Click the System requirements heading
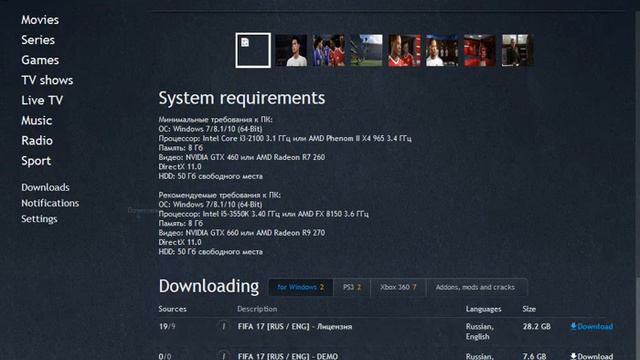640x360 pixels. pyautogui.click(x=242, y=98)
